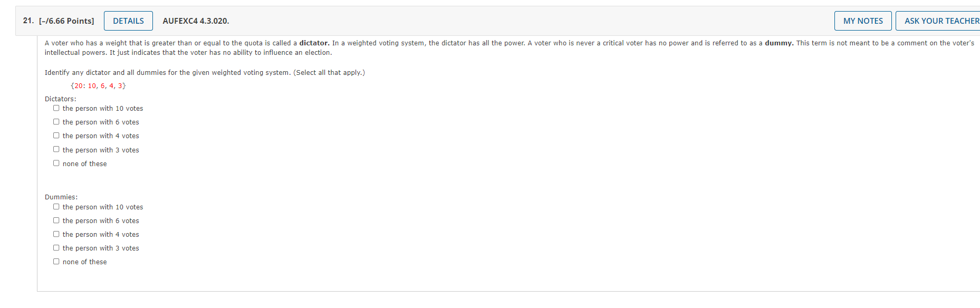Check 'the person with 3 votes' under Dummies

pyautogui.click(x=56, y=247)
